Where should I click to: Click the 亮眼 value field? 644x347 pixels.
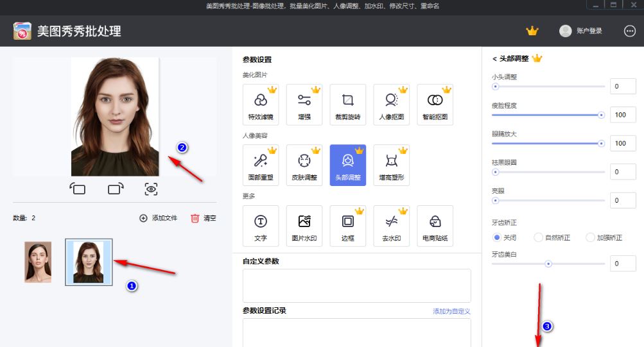click(x=623, y=200)
